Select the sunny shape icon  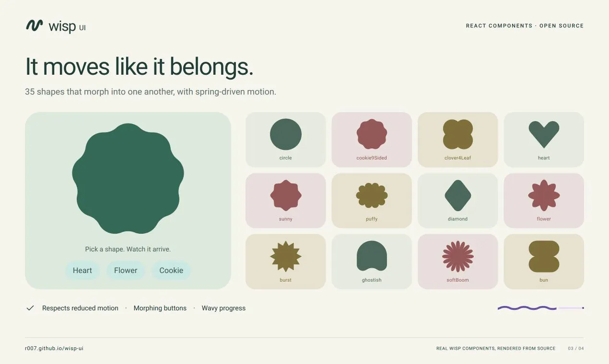click(286, 195)
